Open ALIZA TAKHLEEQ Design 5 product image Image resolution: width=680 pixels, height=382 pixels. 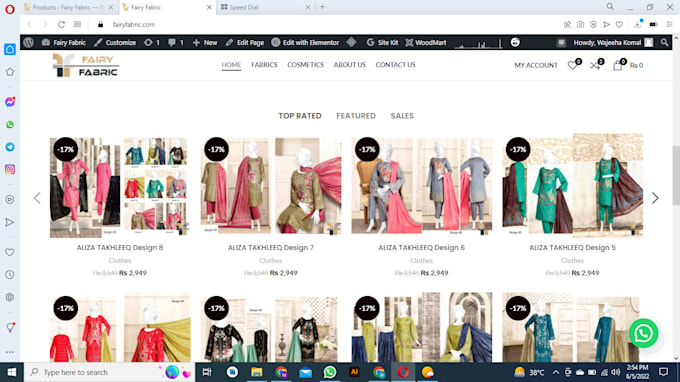(x=572, y=185)
